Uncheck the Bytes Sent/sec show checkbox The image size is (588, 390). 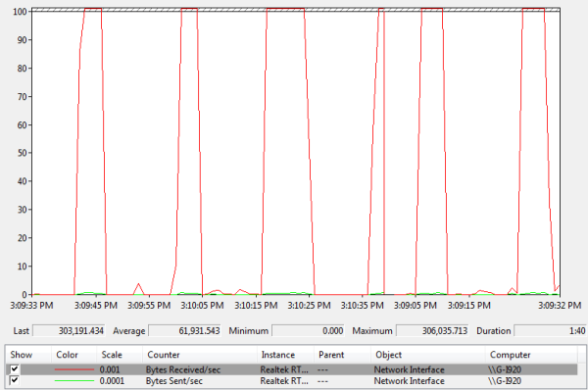[15, 380]
